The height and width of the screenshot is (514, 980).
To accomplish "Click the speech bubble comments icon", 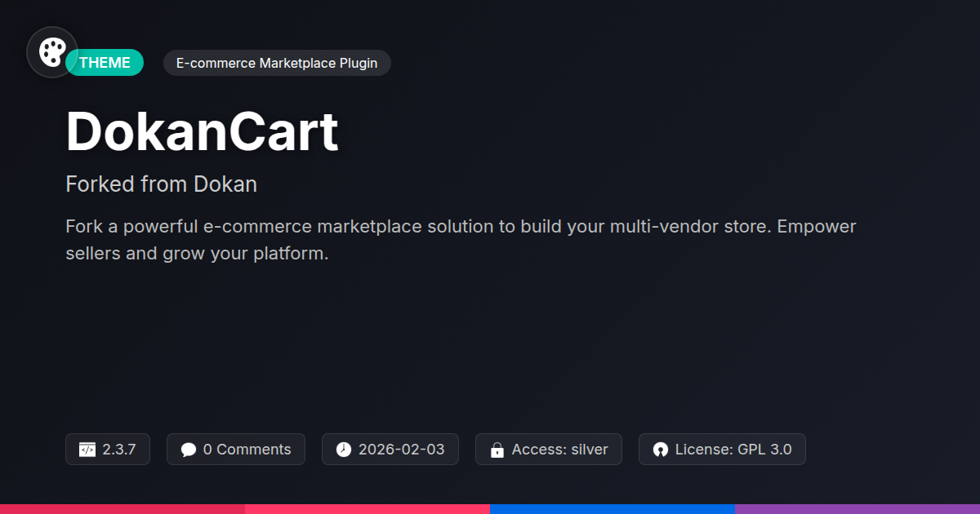I will (189, 450).
